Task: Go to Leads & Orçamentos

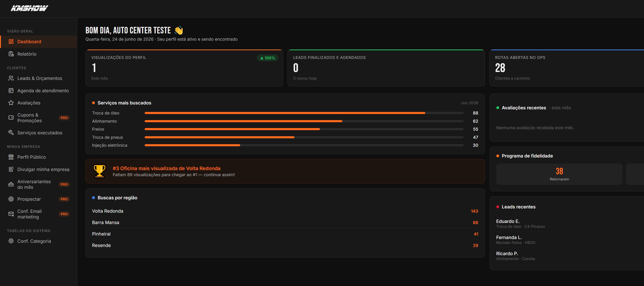Action: [39, 78]
